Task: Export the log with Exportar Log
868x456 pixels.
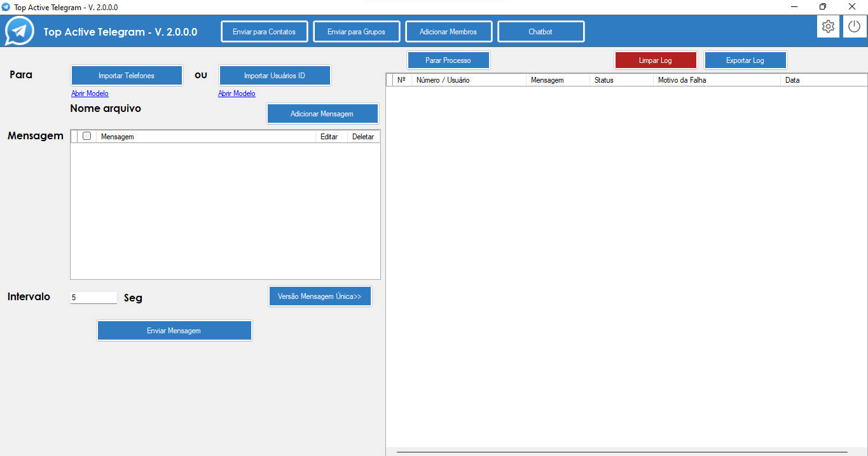Action: coord(745,60)
